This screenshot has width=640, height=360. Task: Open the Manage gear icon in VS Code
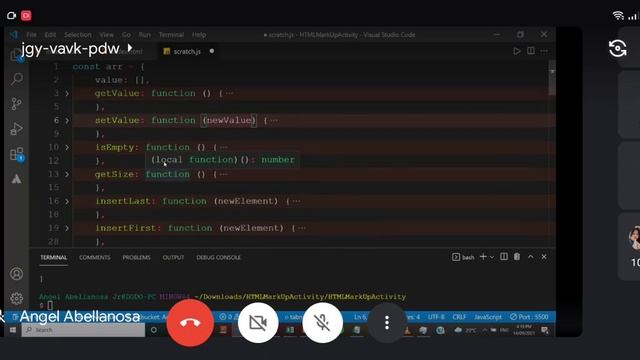(16, 298)
